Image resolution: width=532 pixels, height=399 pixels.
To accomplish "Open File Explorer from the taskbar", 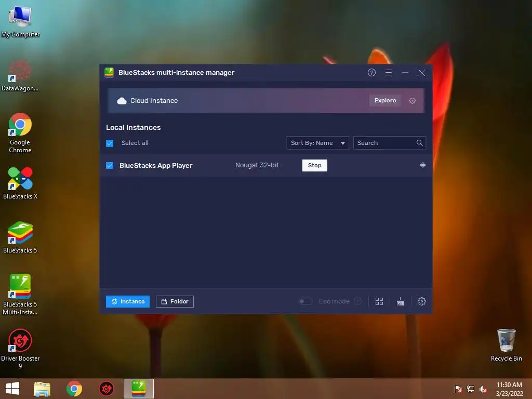I will coord(42,389).
